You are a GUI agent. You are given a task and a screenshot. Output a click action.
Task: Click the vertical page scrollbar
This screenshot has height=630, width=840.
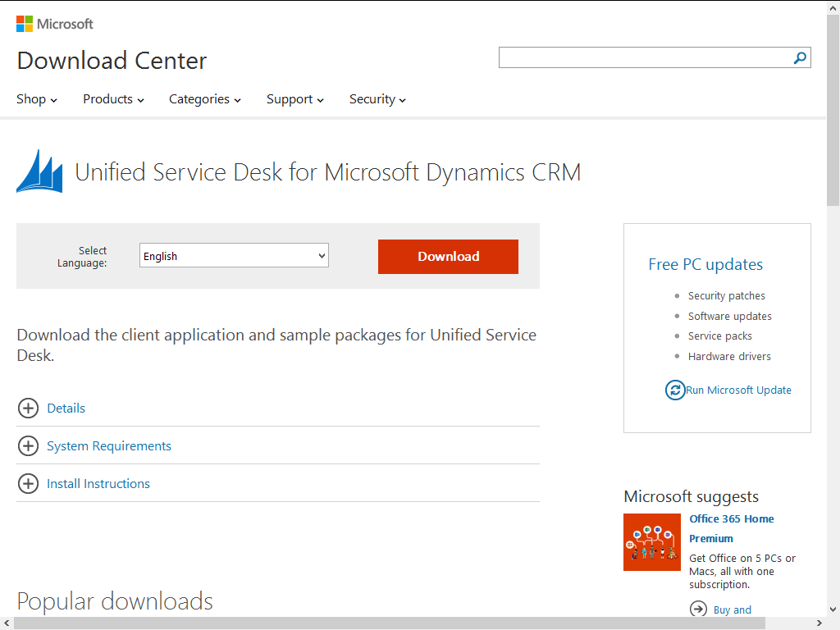pos(833,328)
